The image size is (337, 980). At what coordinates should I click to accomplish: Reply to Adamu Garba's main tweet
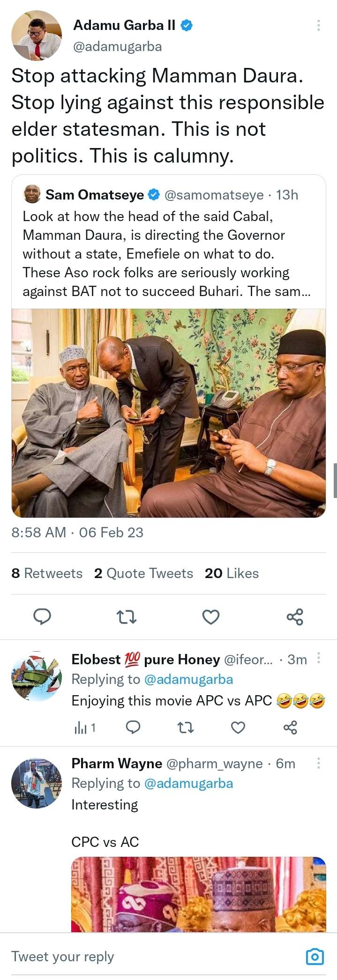coord(42,617)
